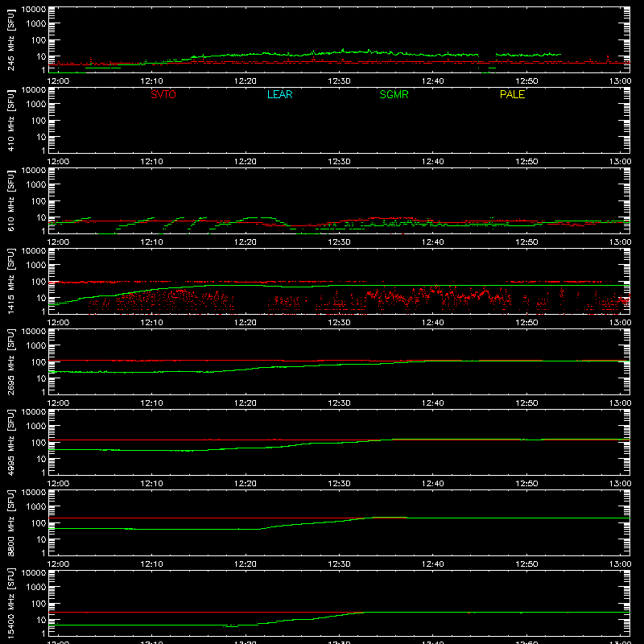644x644 pixels.
Task: Select the 2695 MHz [SFU] axis title
Action: (11, 361)
